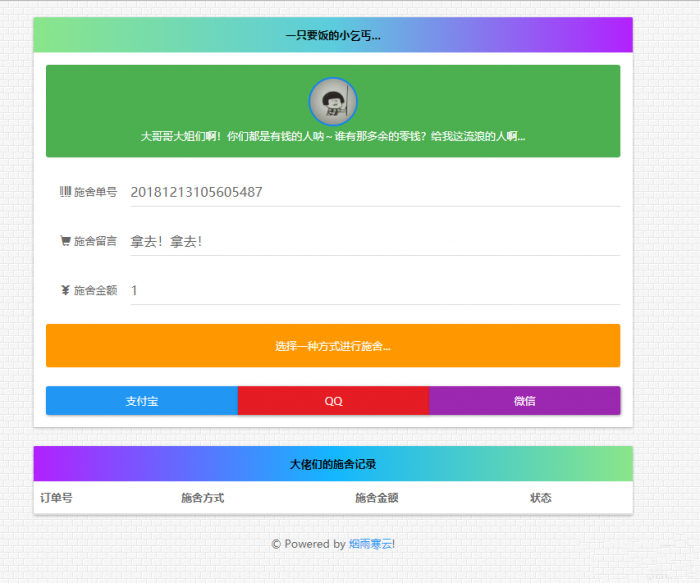Screen dimensions: 700x583
Task: Click the beggar avatar image
Action: (333, 101)
